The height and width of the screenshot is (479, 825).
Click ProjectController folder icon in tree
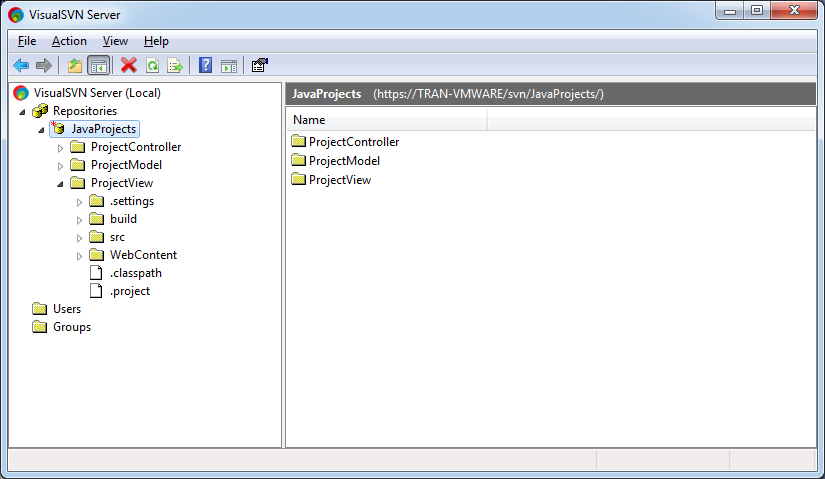[77, 146]
